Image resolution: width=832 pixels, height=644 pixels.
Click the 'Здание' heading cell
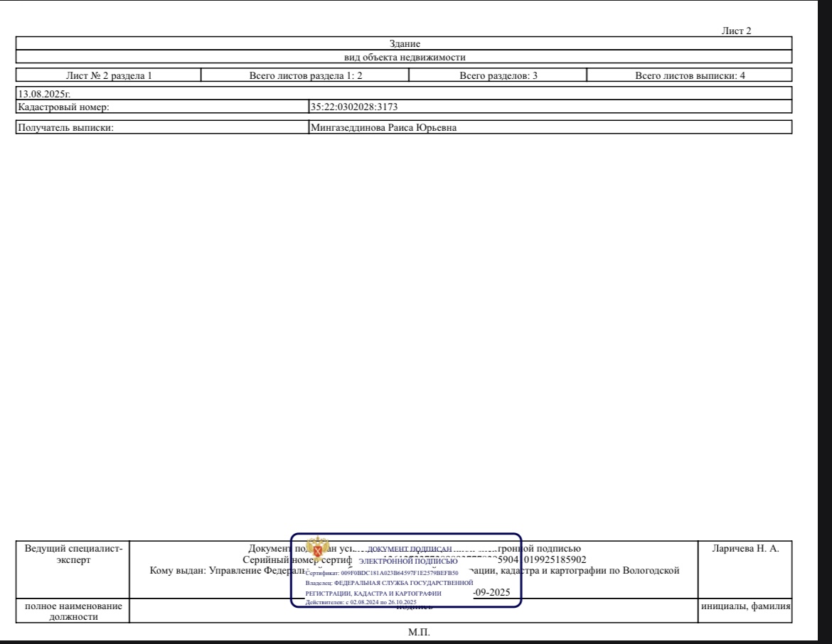(x=404, y=44)
